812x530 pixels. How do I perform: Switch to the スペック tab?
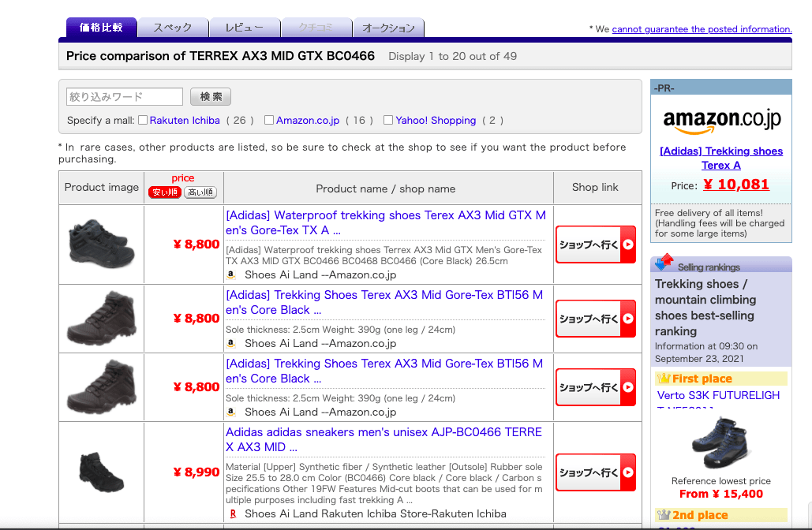point(173,28)
